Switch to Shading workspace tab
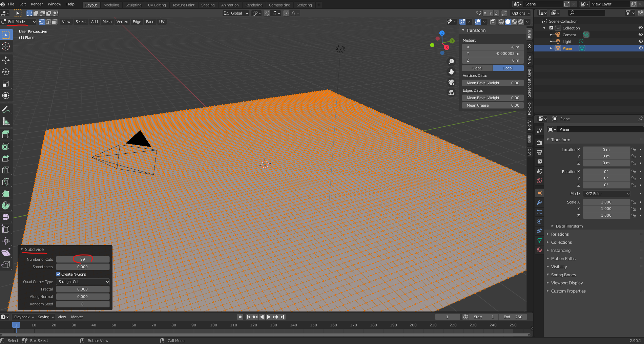 point(208,5)
